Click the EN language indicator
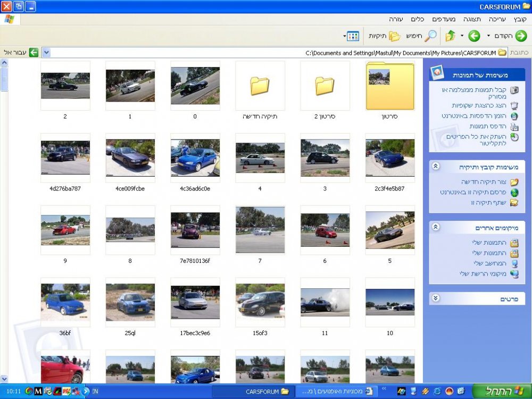The image size is (532, 399). [x=95, y=392]
